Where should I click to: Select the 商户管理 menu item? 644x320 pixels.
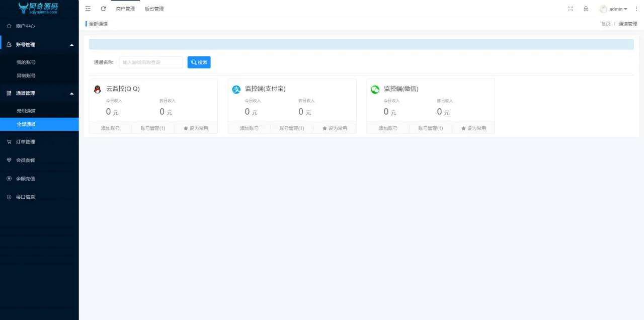(125, 9)
